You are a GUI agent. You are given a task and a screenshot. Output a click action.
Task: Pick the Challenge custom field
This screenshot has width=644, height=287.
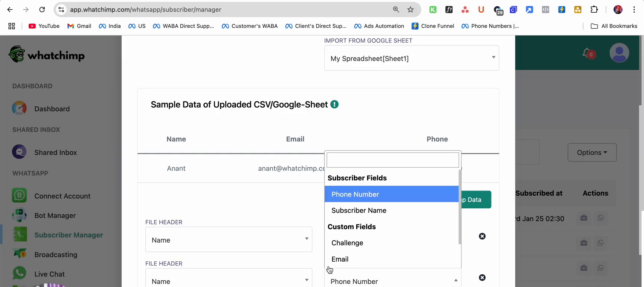tap(391, 243)
